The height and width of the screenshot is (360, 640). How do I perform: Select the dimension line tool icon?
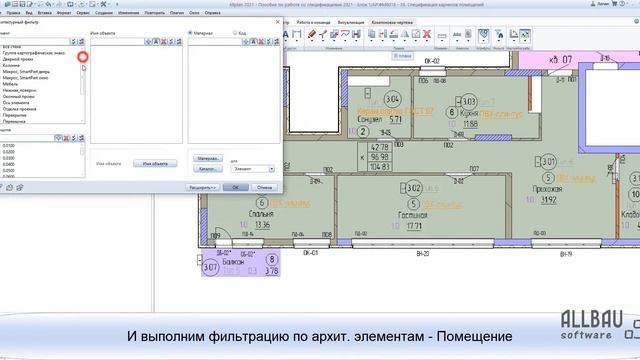tap(297, 35)
